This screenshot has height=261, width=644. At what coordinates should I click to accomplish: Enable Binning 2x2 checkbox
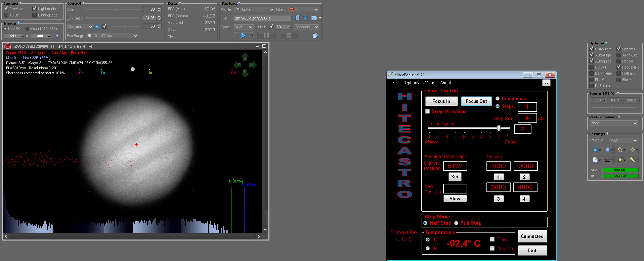34,15
